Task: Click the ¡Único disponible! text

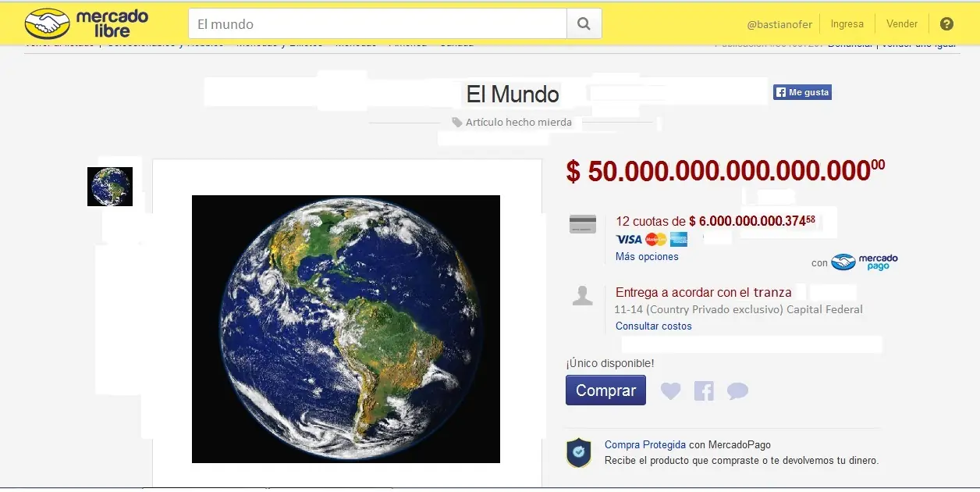Action: [x=610, y=363]
